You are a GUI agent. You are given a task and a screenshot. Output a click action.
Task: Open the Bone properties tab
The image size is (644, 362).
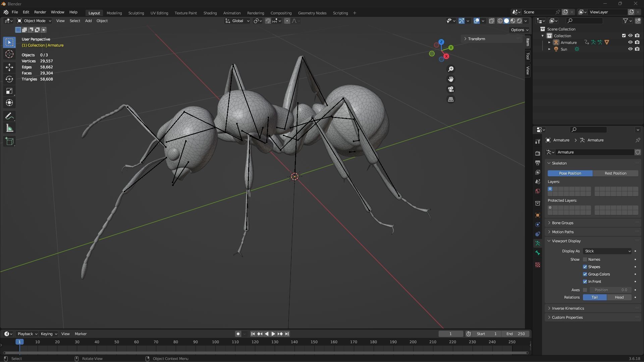point(538,253)
